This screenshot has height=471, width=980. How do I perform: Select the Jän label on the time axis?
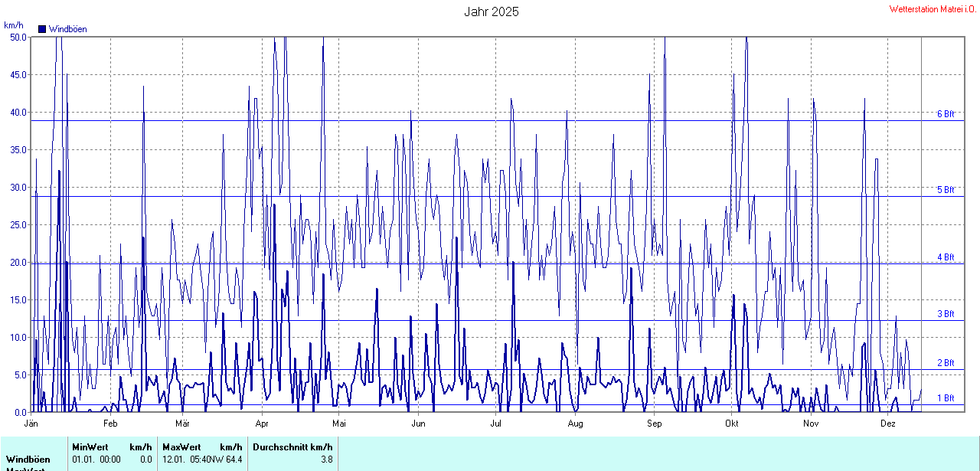[x=31, y=423]
